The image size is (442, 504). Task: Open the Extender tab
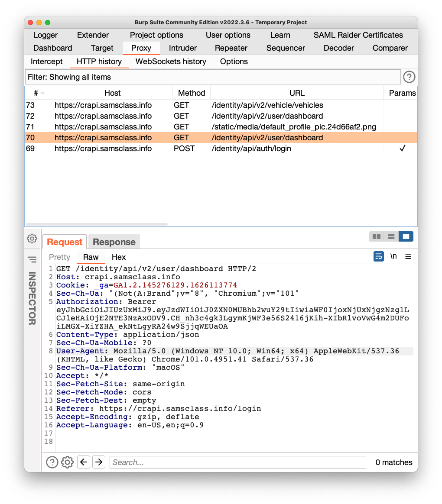[x=93, y=35]
